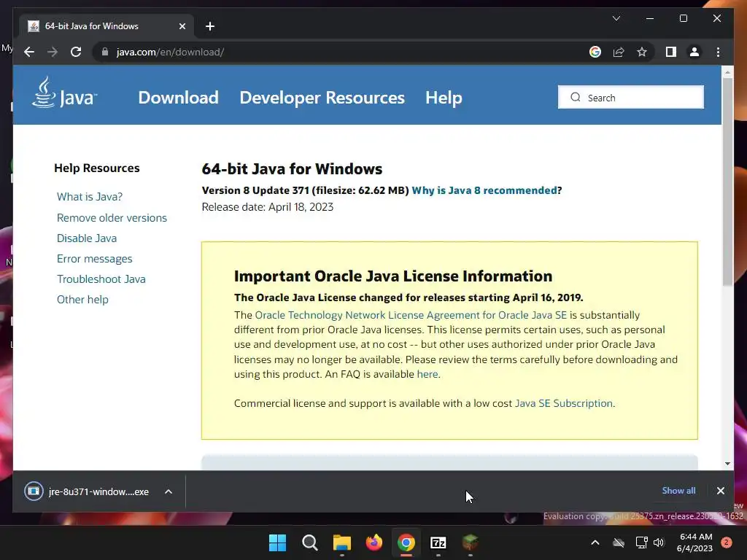Viewport: 747px width, 560px height.
Task: Open the Remove older versions link
Action: (x=112, y=217)
